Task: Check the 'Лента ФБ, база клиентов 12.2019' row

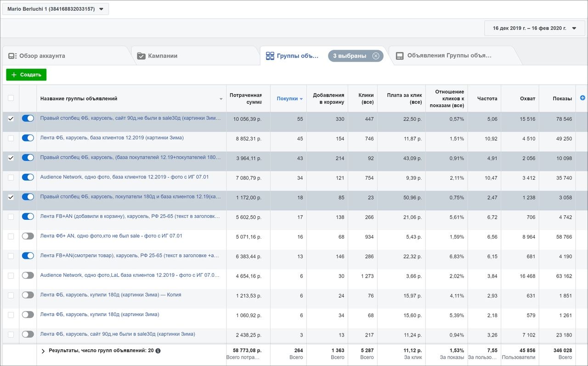Action: click(11, 138)
